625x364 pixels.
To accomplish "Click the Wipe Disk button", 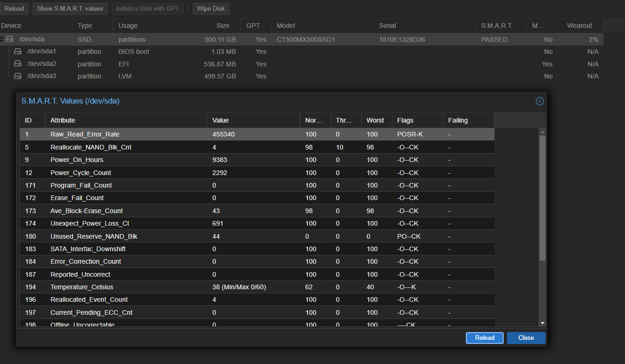I will 211,9.
